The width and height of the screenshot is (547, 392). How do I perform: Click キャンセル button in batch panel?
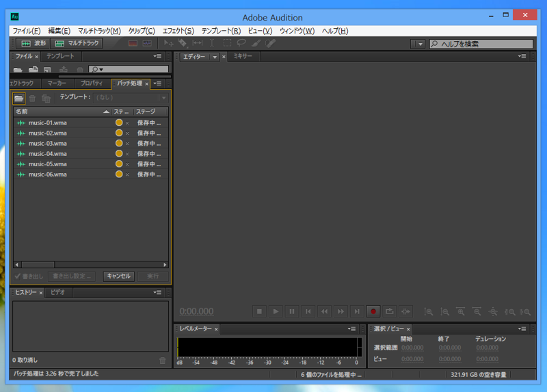[x=118, y=276]
